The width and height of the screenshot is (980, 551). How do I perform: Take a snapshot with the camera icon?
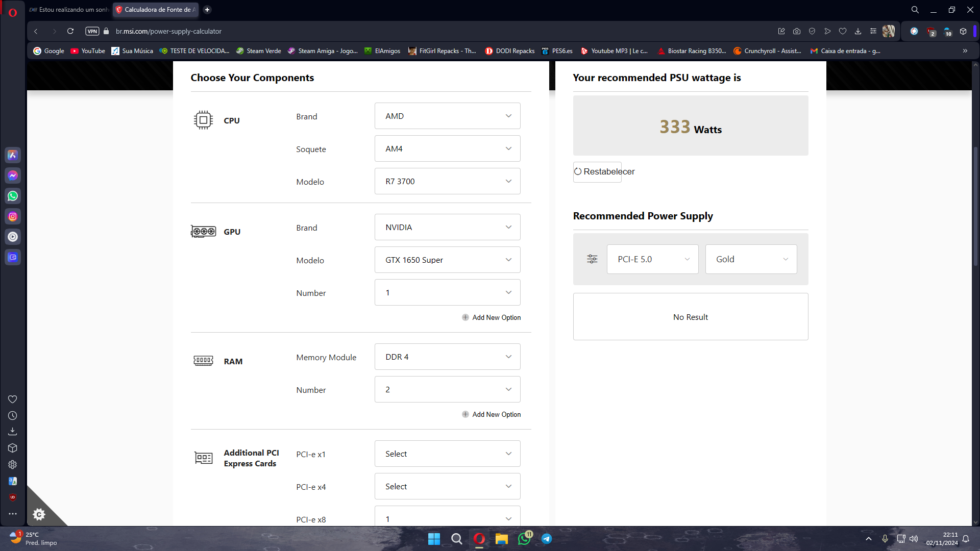coord(797,31)
